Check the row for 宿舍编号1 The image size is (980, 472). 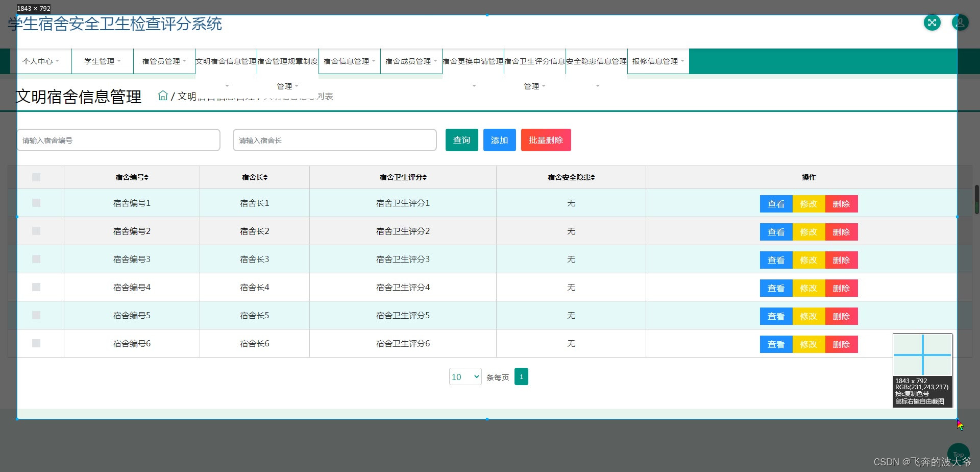[x=36, y=203]
